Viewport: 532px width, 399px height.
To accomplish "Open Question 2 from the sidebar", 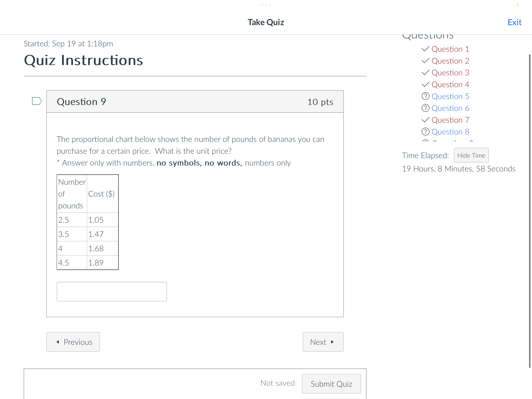I will [x=450, y=61].
